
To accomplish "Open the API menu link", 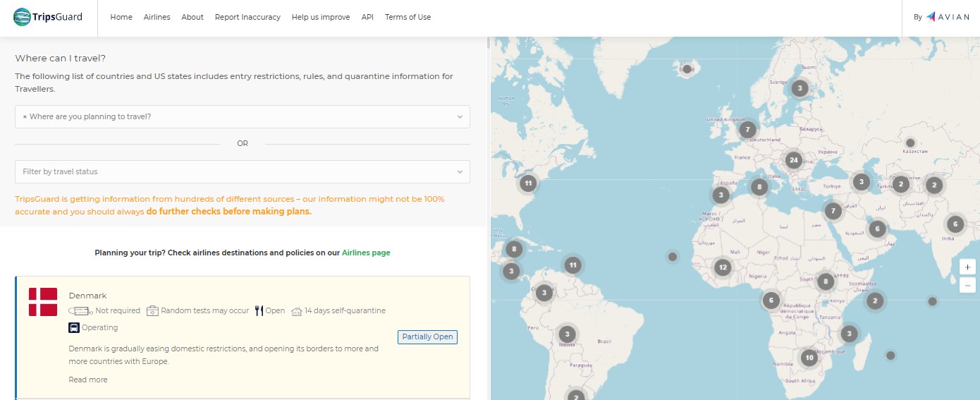I will coord(367,17).
